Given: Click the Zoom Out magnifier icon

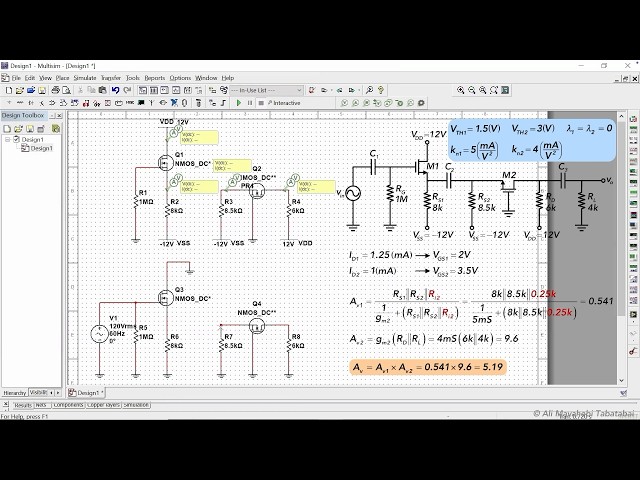Looking at the screenshot, I should [x=472, y=90].
